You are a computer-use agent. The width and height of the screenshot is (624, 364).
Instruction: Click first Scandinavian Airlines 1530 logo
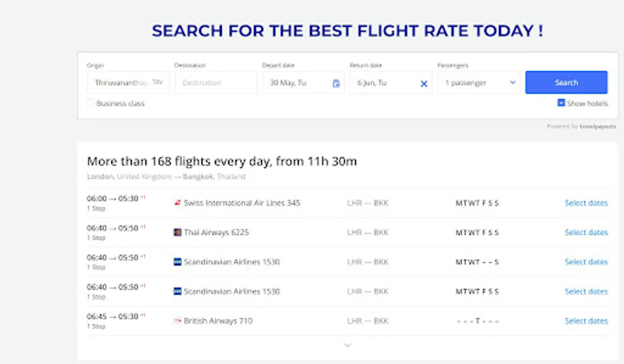[177, 262]
